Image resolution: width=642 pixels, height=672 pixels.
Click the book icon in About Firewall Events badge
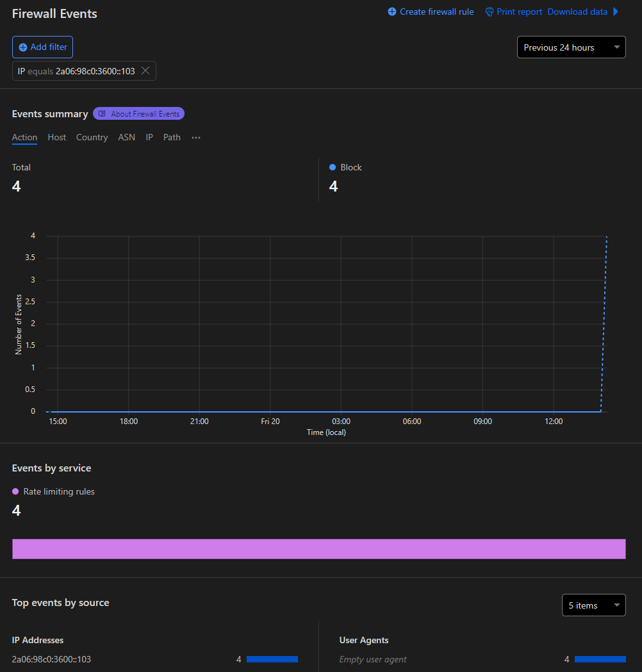tap(101, 113)
